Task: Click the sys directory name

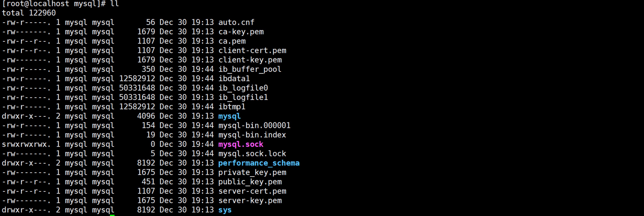Action: click(x=225, y=210)
